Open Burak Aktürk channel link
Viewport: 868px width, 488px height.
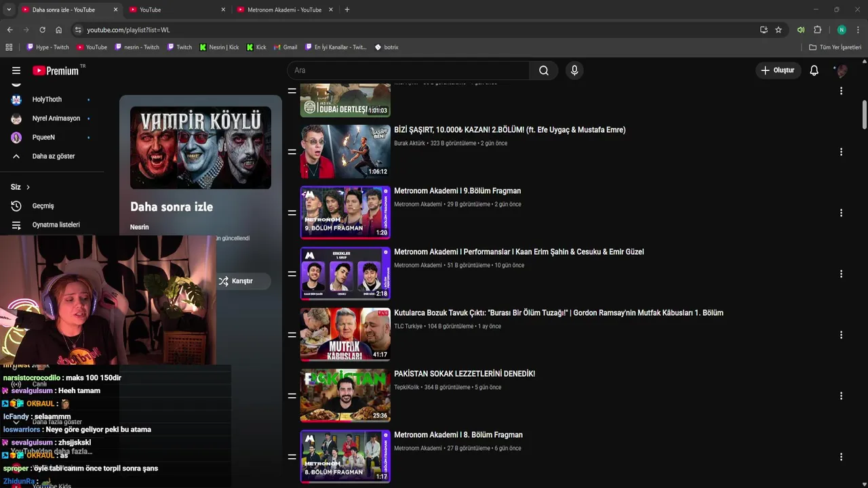click(410, 143)
